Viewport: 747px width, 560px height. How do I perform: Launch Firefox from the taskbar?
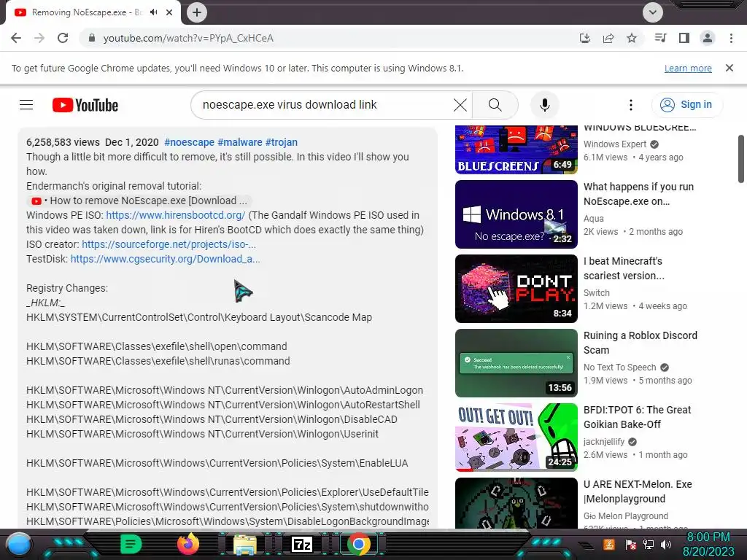tap(188, 544)
